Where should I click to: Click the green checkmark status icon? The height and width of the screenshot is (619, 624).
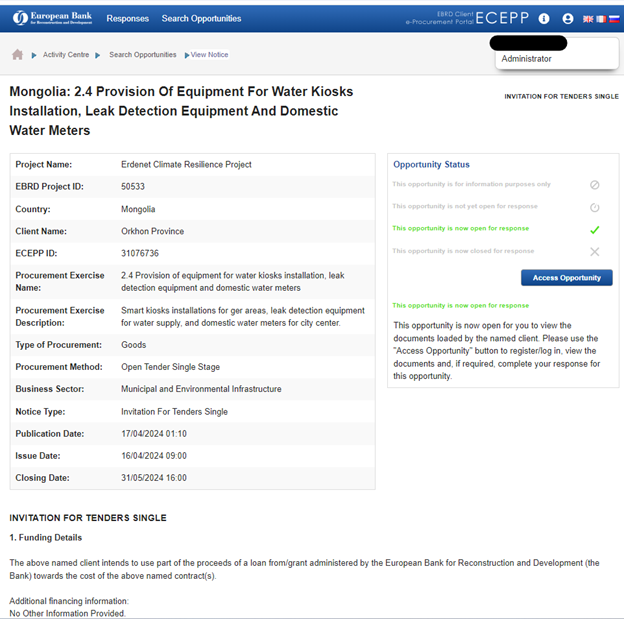tap(594, 230)
